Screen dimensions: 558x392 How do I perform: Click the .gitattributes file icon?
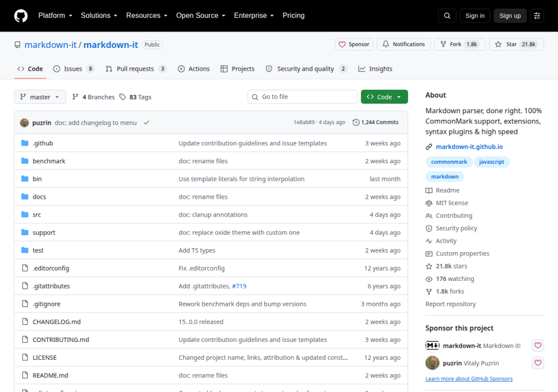click(25, 286)
